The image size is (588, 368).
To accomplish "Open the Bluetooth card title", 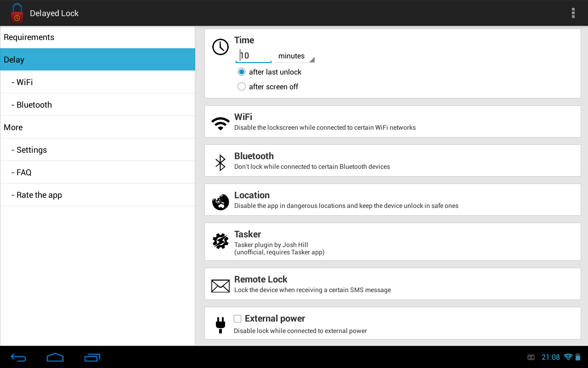I will point(254,156).
